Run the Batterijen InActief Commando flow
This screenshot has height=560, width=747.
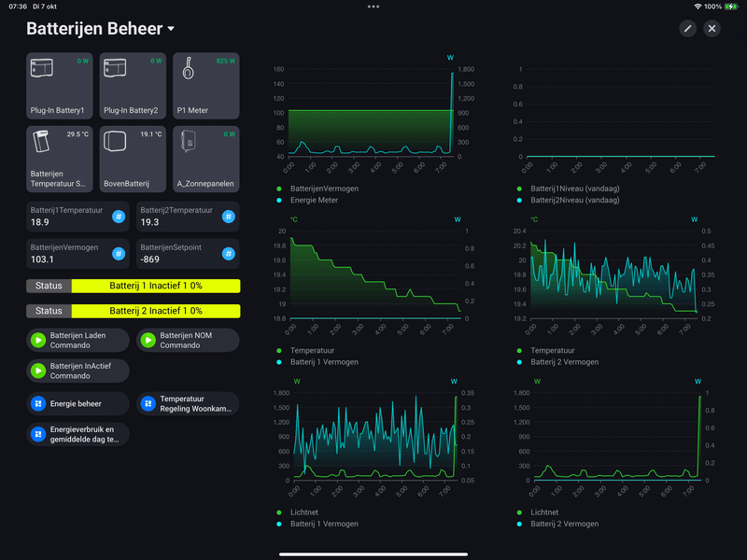click(78, 371)
